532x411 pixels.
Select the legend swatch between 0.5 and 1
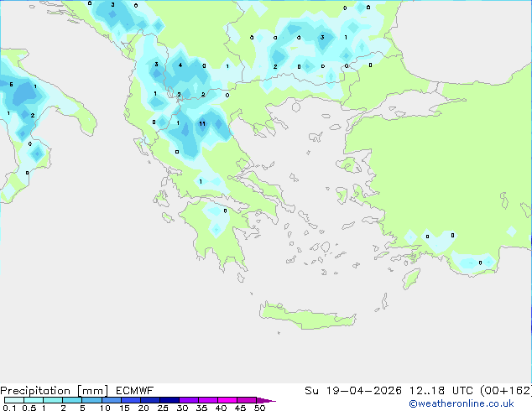pos(34,400)
